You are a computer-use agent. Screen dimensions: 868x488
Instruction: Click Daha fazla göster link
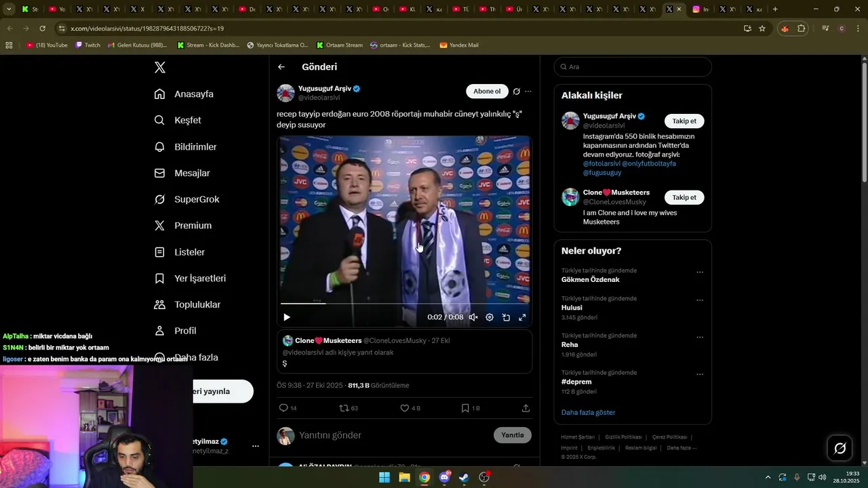pyautogui.click(x=589, y=412)
